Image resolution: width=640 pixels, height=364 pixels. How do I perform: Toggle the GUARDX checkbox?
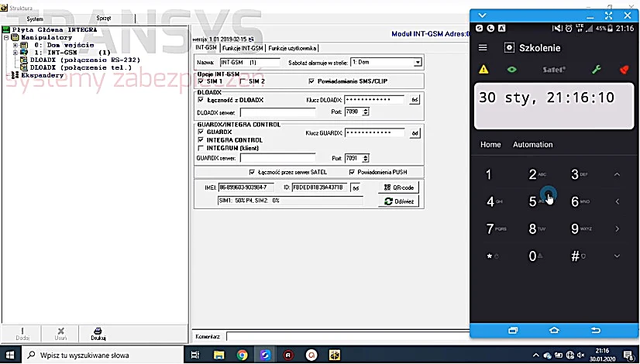[x=201, y=132]
